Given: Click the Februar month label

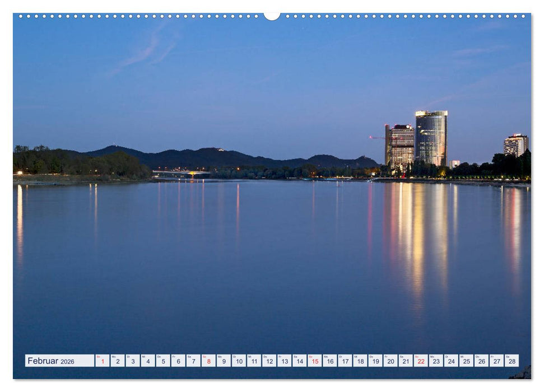Looking at the screenshot, I should (42, 361).
